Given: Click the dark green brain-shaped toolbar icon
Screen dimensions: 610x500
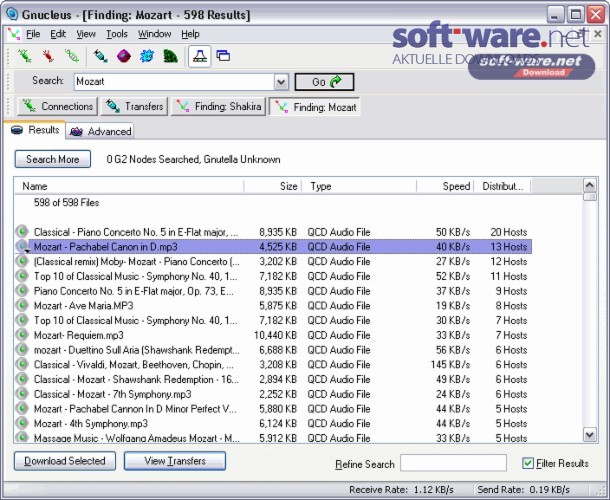Looking at the screenshot, I should click(x=170, y=56).
